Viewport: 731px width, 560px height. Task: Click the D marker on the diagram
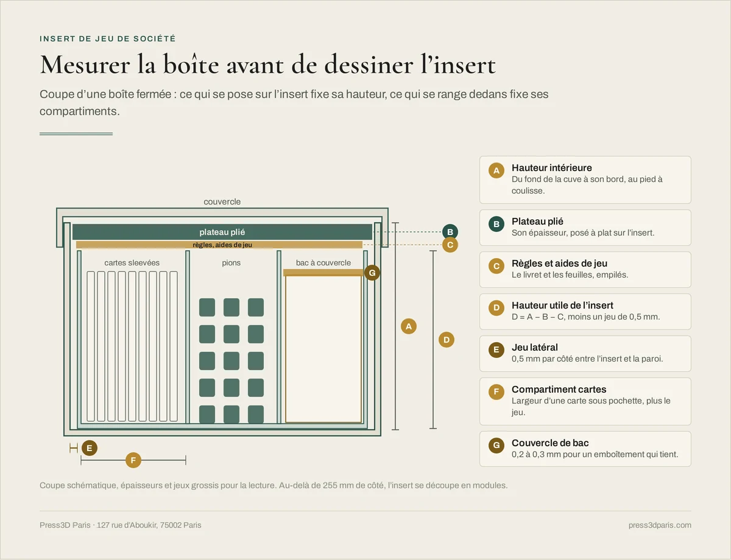447,340
